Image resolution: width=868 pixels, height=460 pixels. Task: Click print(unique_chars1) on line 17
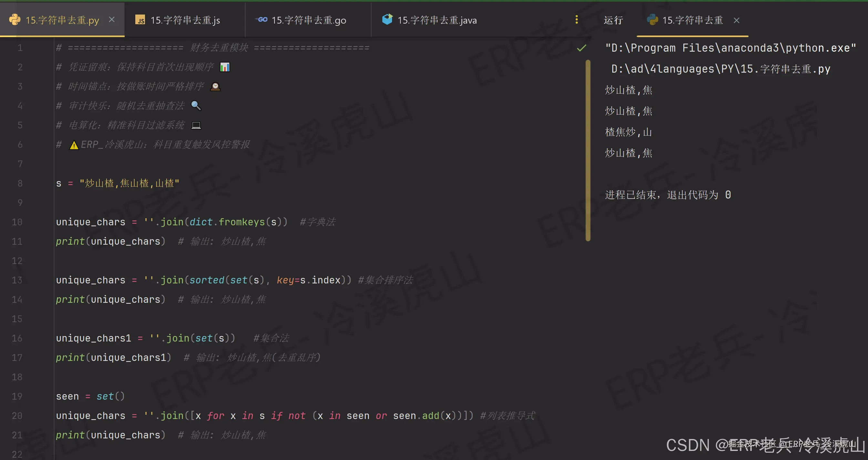pyautogui.click(x=114, y=358)
